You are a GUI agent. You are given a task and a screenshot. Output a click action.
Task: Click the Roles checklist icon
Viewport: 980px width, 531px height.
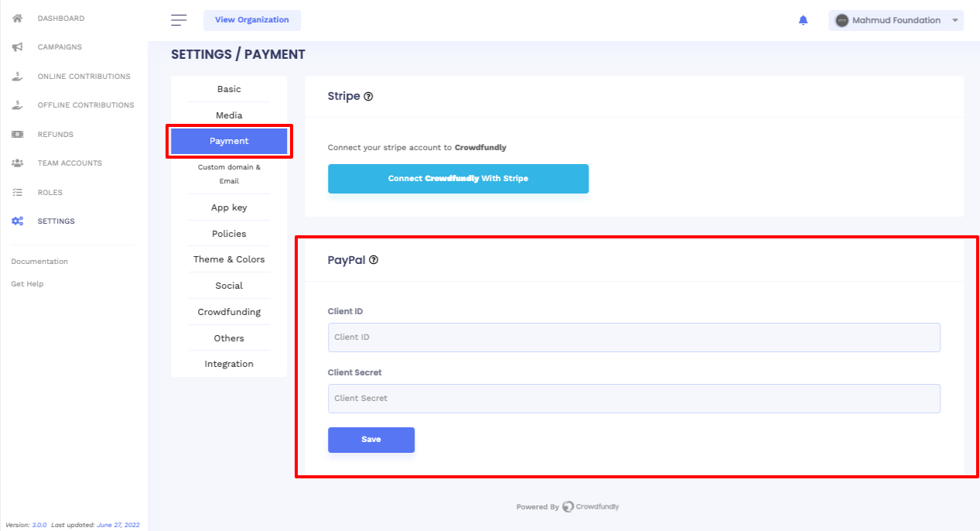tap(17, 193)
